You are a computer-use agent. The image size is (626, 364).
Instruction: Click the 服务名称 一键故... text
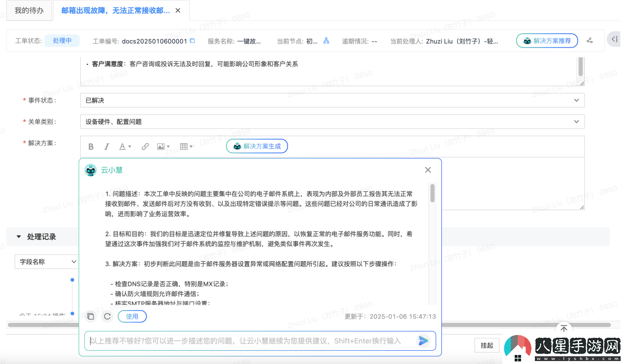[x=234, y=41]
